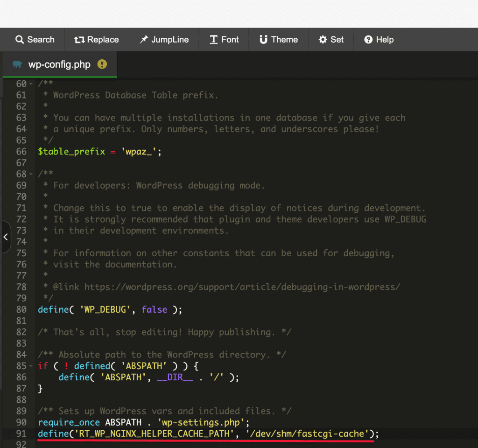Click the Theme magnet icon
This screenshot has width=478, height=448.
[x=263, y=40]
